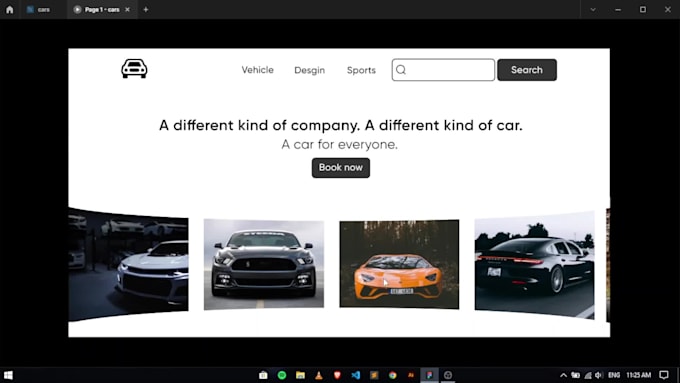Click the Search button

[527, 70]
